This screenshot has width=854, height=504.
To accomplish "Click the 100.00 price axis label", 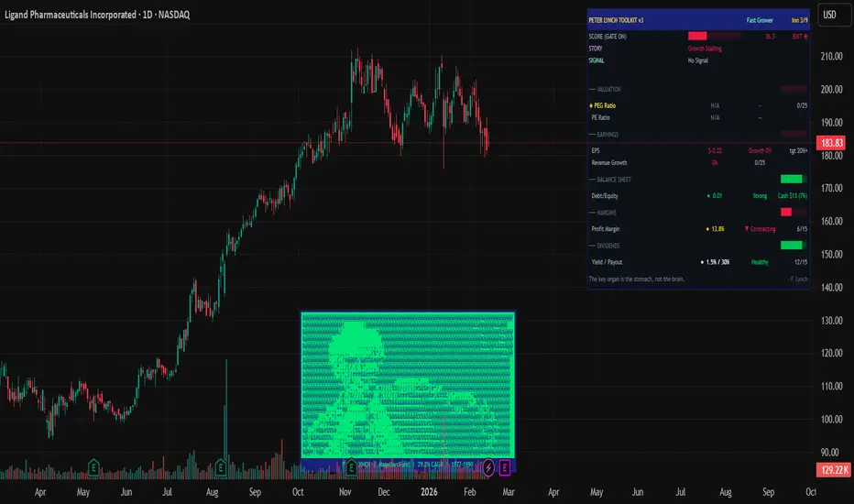I will [831, 420].
